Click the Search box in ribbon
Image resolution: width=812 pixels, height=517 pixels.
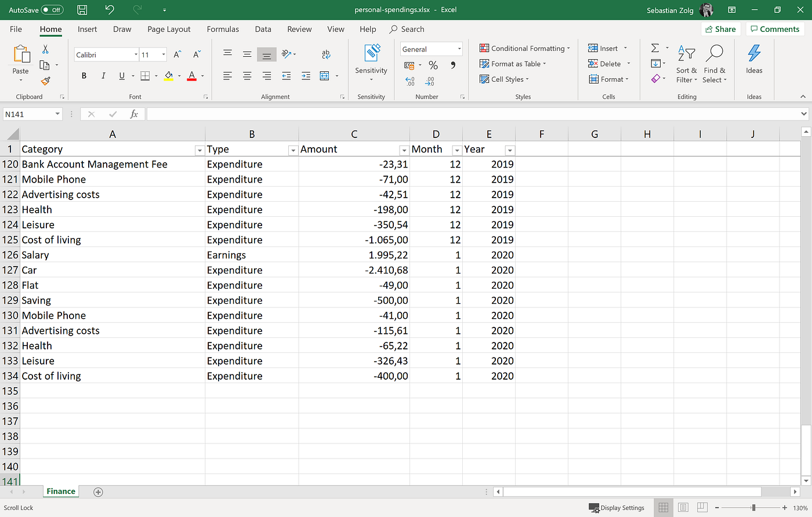pos(407,29)
